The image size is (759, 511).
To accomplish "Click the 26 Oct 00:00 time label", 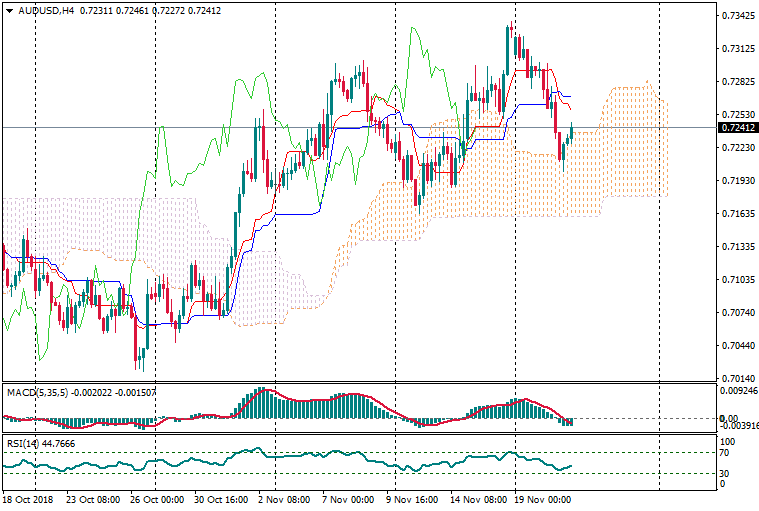I will point(155,498).
